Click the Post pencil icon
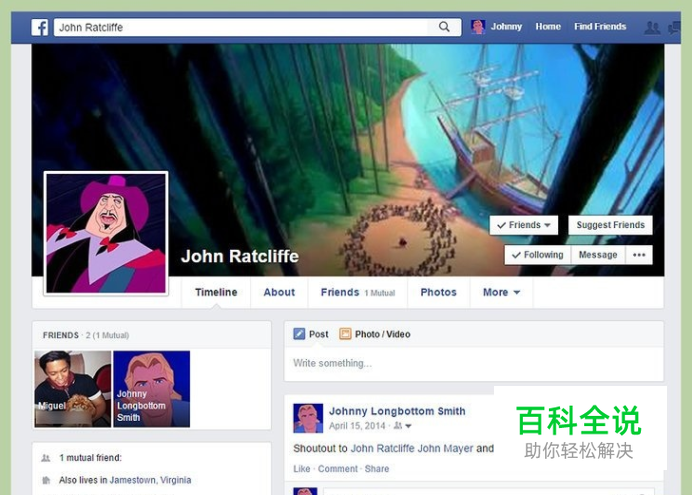 tap(299, 334)
